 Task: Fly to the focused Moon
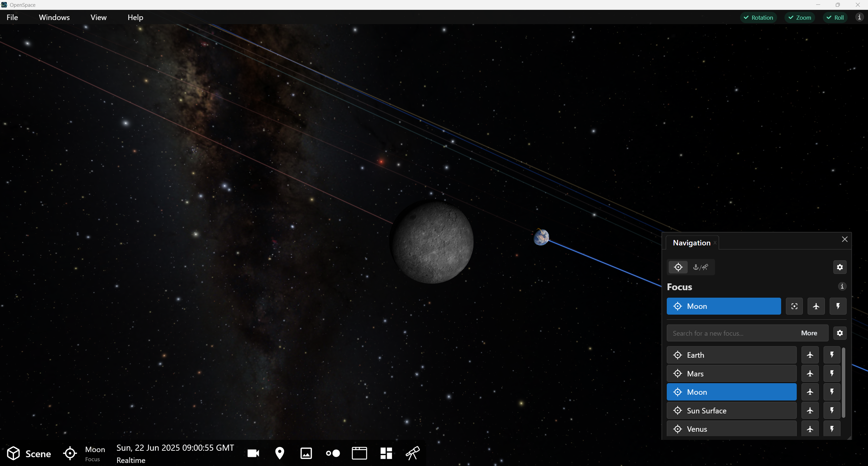pyautogui.click(x=816, y=306)
